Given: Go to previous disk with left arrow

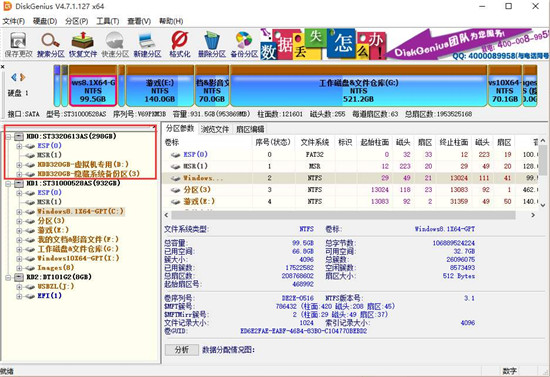Looking at the screenshot, I should click(14, 77).
